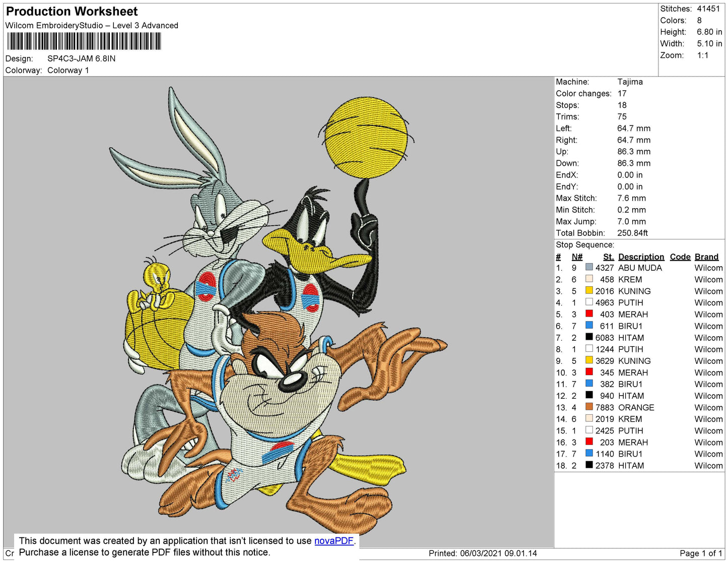
Task: Click the embroidery design preview image
Action: click(279, 312)
